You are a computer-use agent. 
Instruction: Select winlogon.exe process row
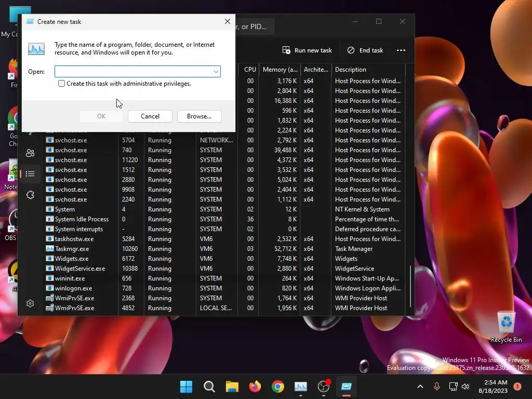tap(225, 288)
